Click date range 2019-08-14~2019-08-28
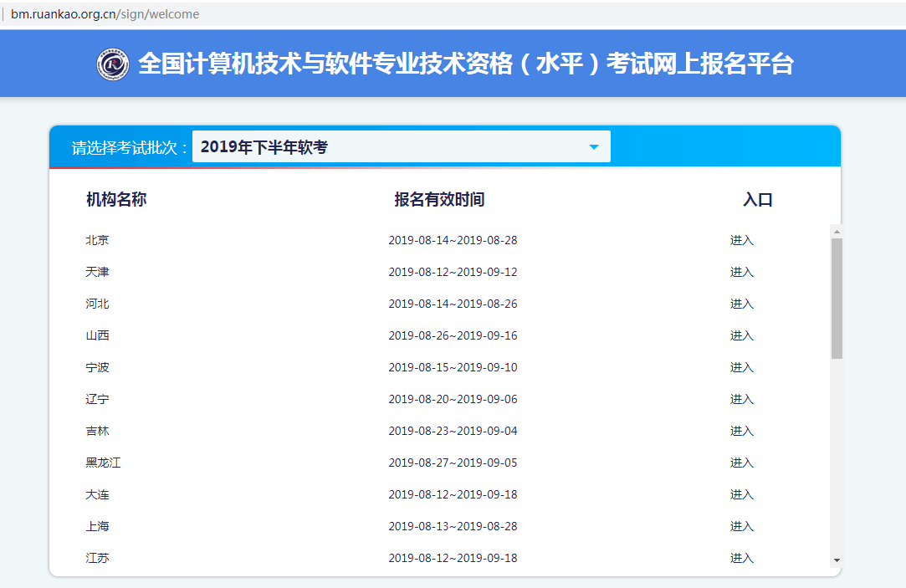906x588 pixels. (x=453, y=240)
